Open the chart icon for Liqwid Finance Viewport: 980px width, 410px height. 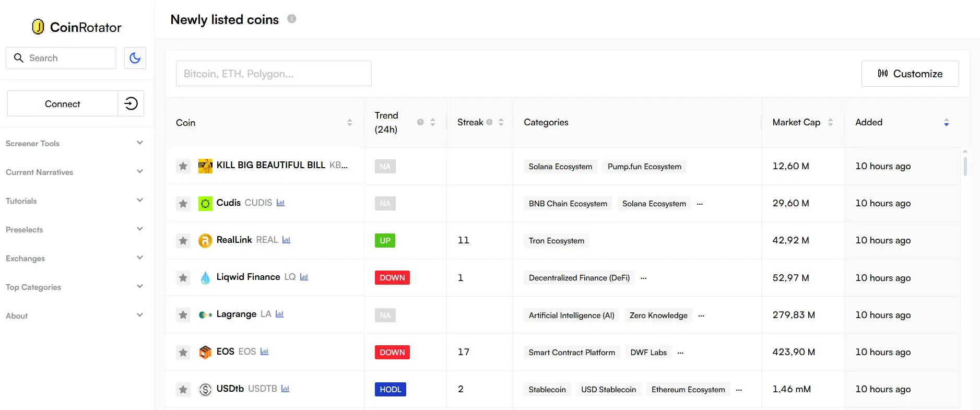tap(304, 277)
